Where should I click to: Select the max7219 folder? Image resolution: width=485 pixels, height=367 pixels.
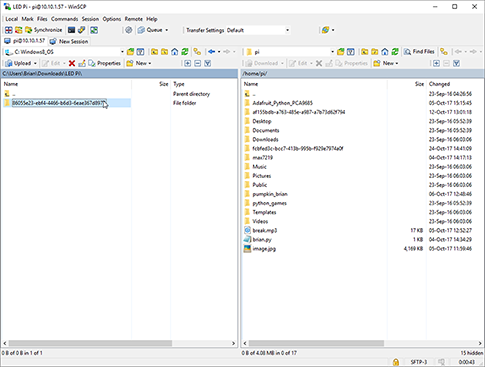(263, 158)
